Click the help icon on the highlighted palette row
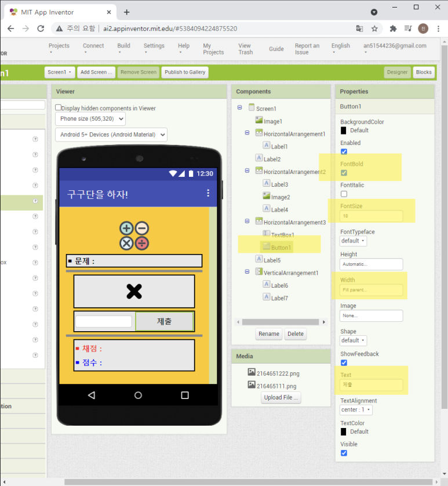This screenshot has height=486, width=448. click(35, 201)
